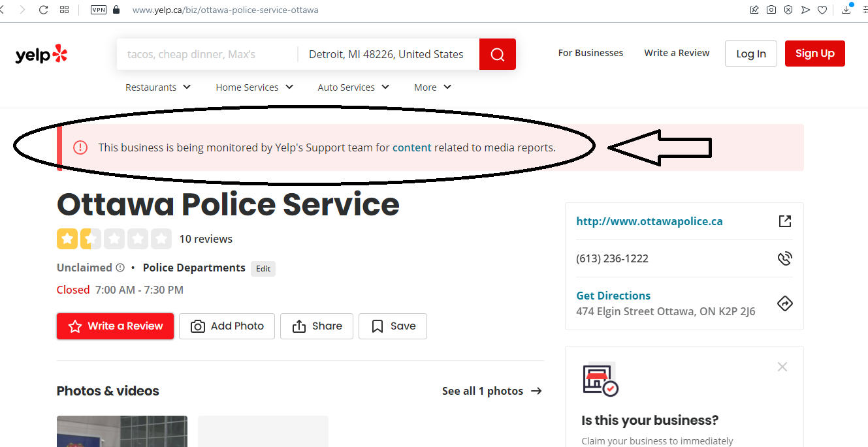Click the Yelp logo
Screen dimensions: 868x447
42,54
